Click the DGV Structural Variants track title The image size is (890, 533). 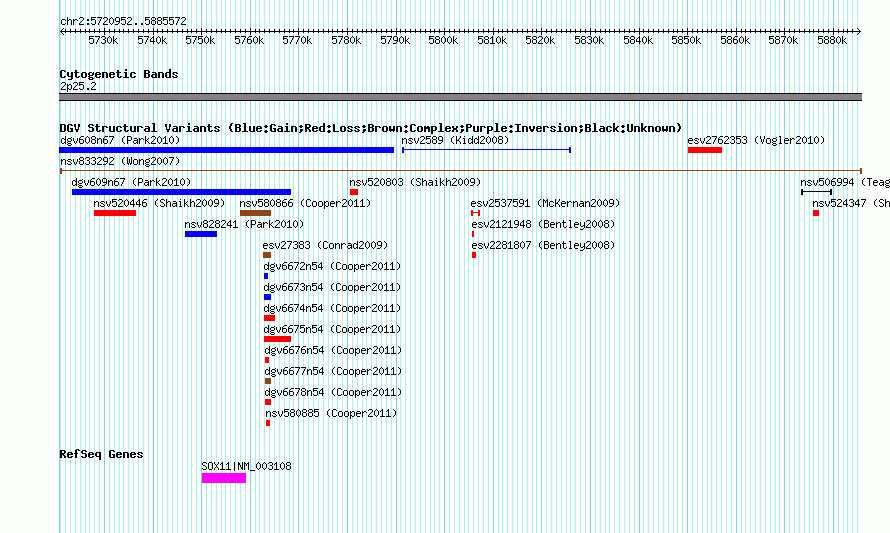(x=371, y=128)
